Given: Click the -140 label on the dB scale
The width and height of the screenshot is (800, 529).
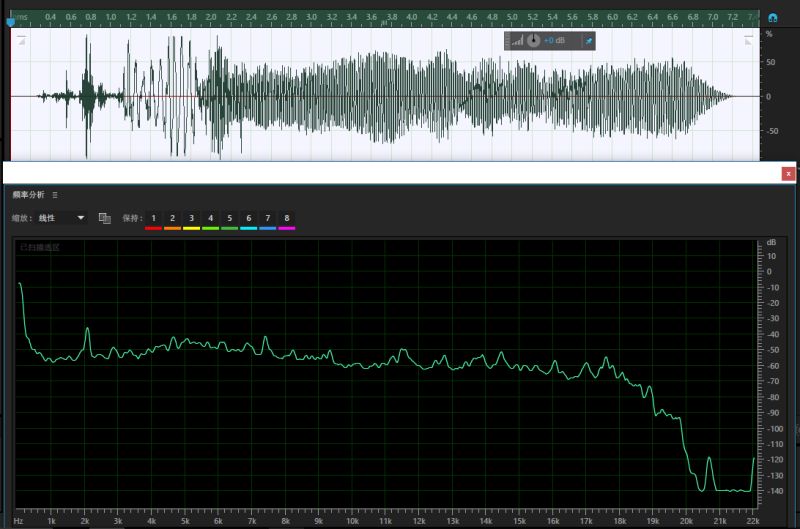Looking at the screenshot, I should pos(775,491).
